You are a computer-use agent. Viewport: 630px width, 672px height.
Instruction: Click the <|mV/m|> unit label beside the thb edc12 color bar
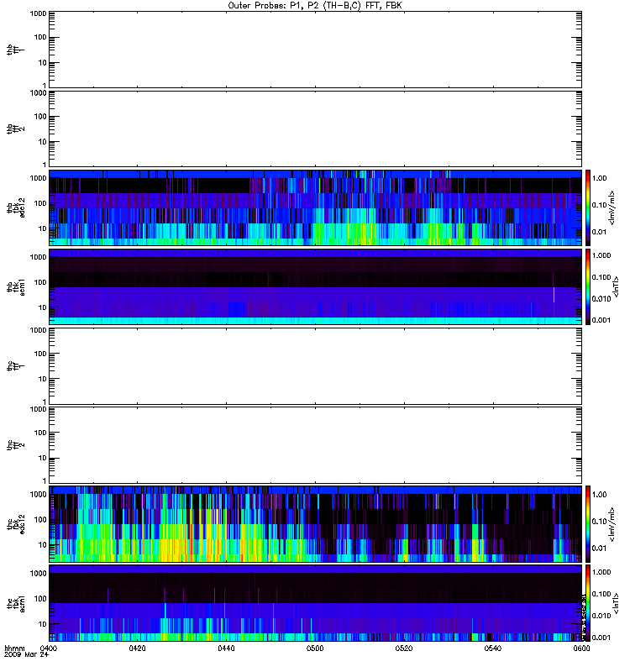(x=612, y=207)
